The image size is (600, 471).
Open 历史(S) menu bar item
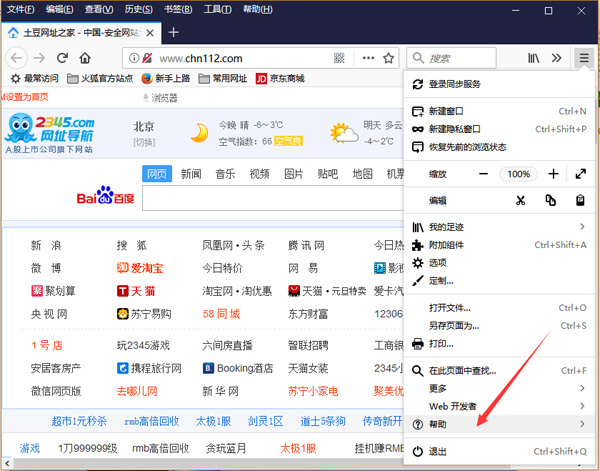point(139,10)
